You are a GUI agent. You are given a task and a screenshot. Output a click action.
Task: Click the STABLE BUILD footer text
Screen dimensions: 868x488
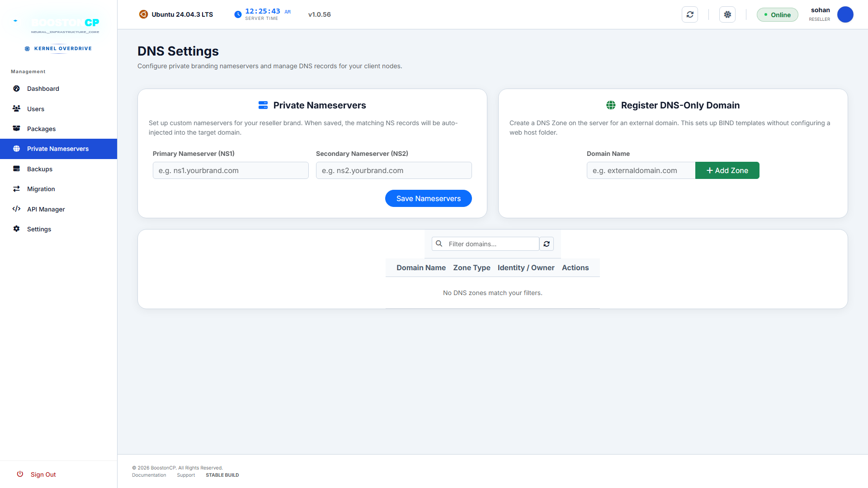pyautogui.click(x=222, y=475)
